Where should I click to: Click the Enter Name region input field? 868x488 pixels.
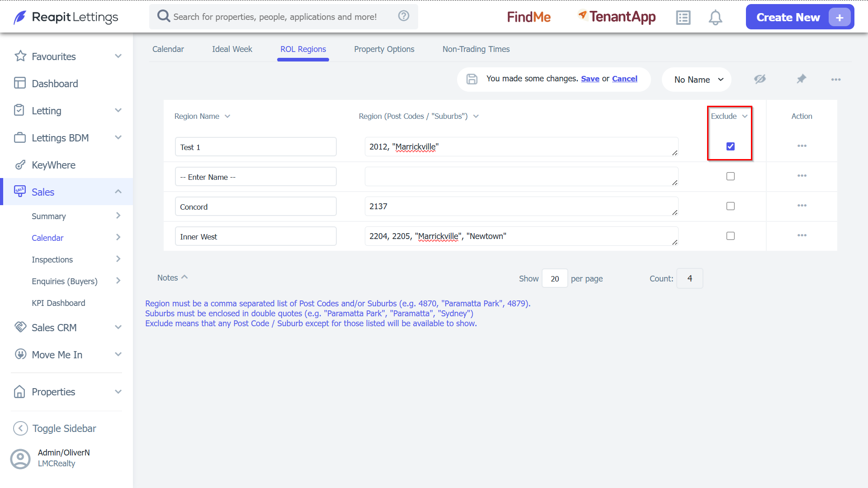tap(256, 177)
